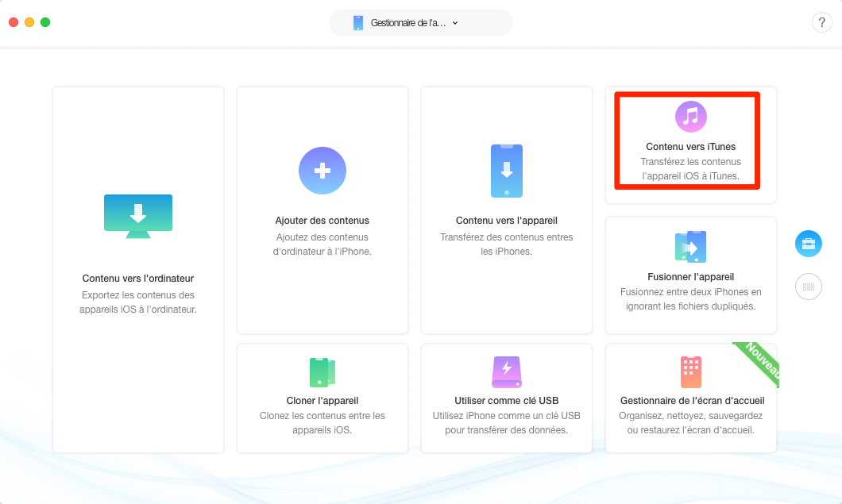Click the green Cloner l'appareil icon
Image resolution: width=842 pixels, height=504 pixels.
pos(323,372)
